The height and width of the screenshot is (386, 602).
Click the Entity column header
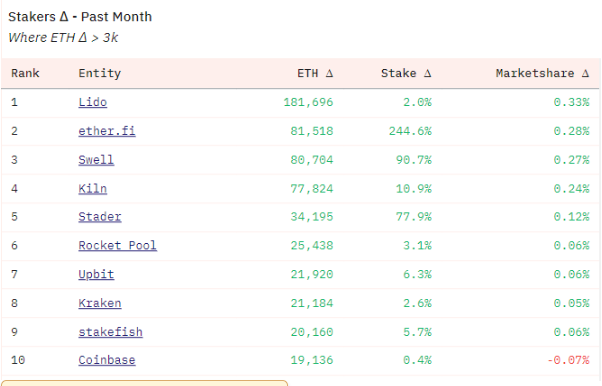99,73
